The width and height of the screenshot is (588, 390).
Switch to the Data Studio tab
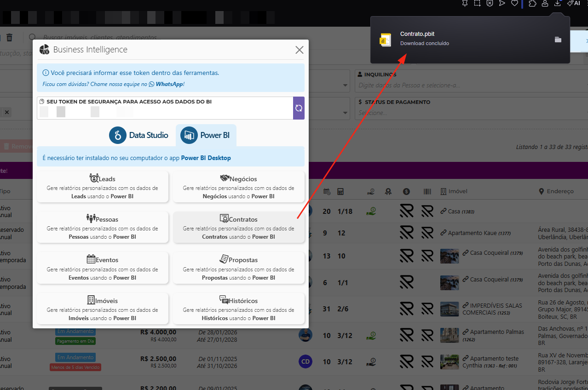click(139, 135)
